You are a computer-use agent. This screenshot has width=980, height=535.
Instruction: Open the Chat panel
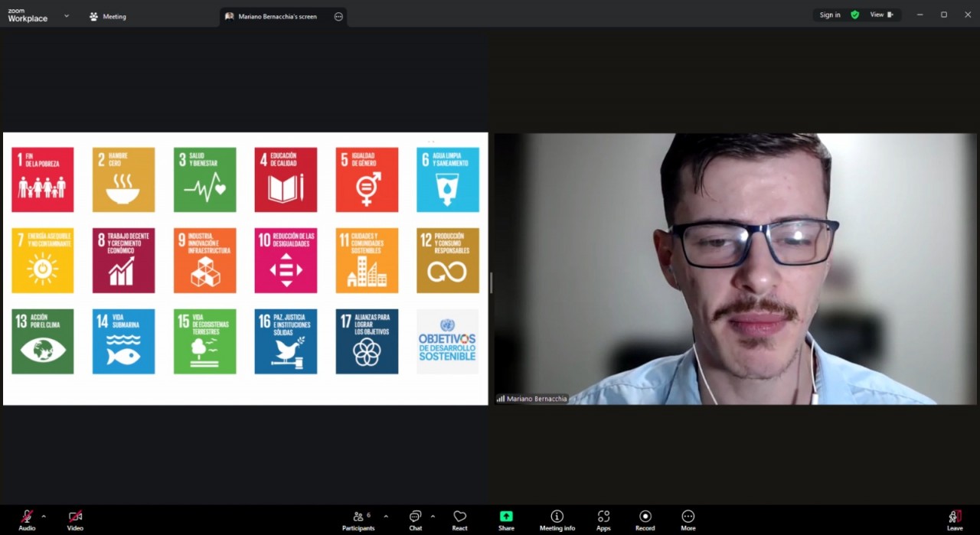415,517
